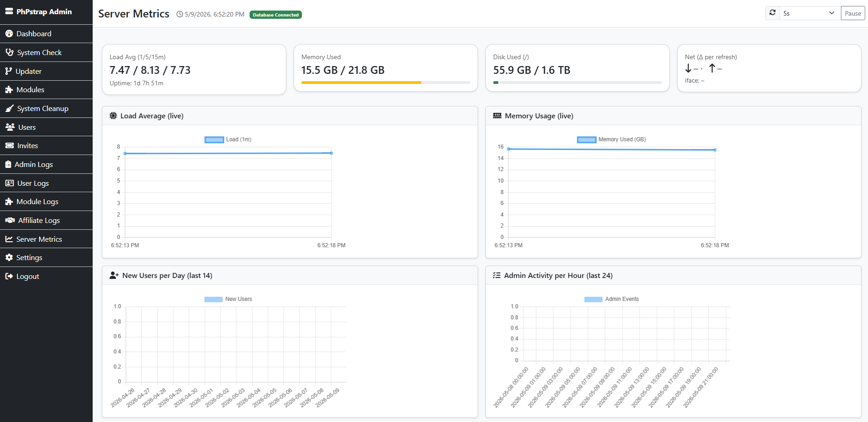The width and height of the screenshot is (868, 422).
Task: Click the memory icon in Memory Usage header
Action: (497, 116)
